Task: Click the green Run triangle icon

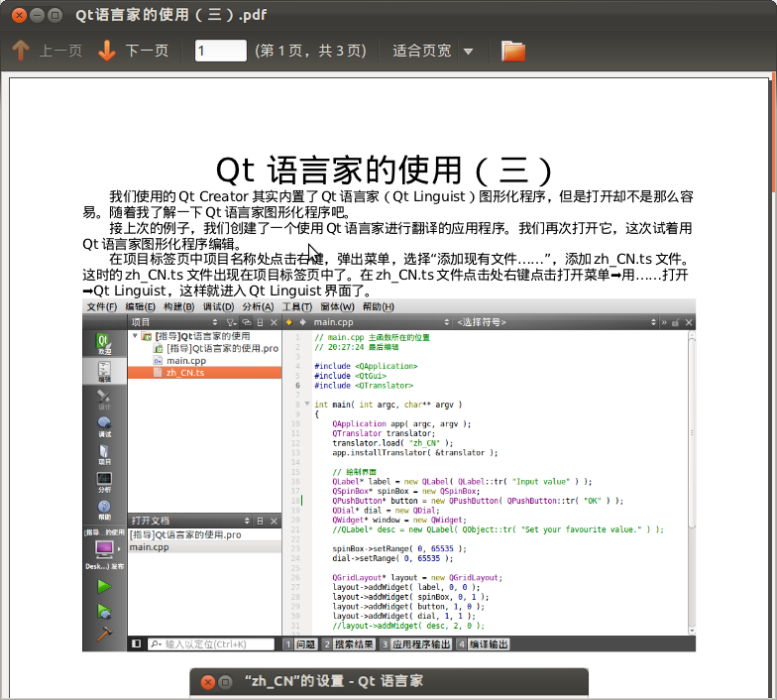Action: [104, 587]
